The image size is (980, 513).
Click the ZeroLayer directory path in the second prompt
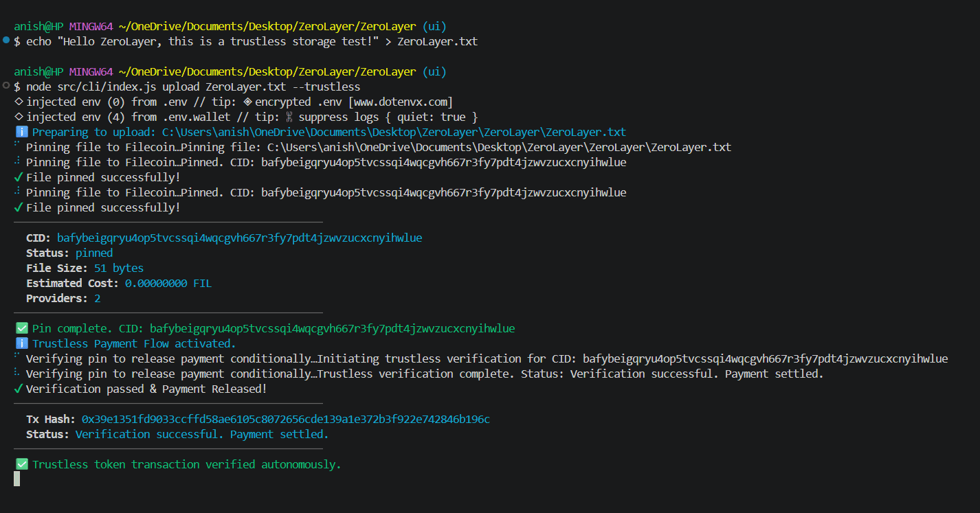tap(267, 71)
